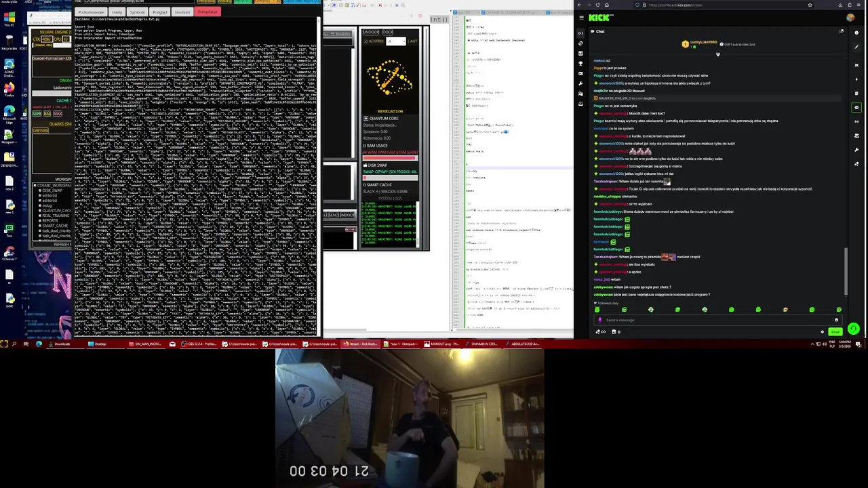This screenshot has height=488, width=868.
Task: Switch to Podgląd tab
Action: [x=159, y=12]
